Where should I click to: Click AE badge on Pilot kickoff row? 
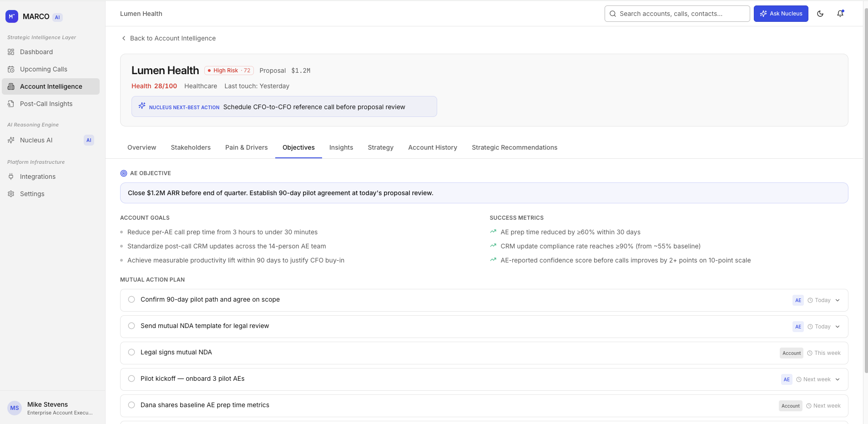(x=787, y=379)
